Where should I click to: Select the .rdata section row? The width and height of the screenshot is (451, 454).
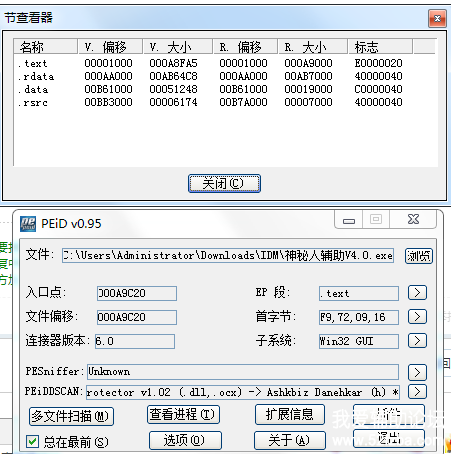pyautogui.click(x=211, y=76)
